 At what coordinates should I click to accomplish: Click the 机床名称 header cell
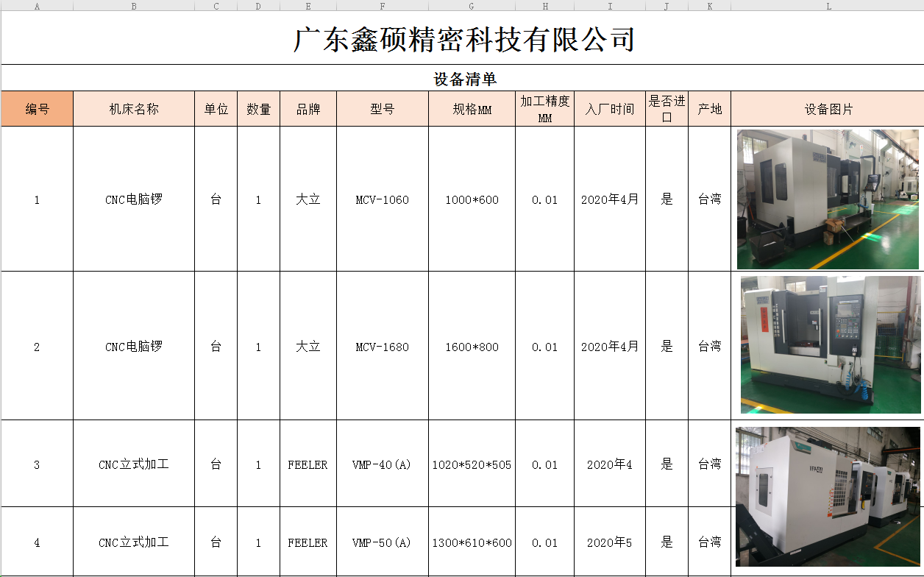coord(134,109)
